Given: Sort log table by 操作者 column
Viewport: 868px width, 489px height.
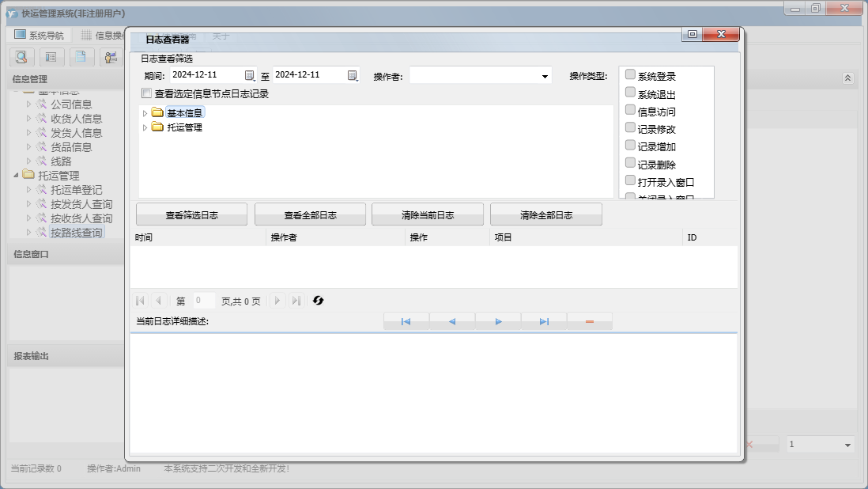Looking at the screenshot, I should click(335, 237).
